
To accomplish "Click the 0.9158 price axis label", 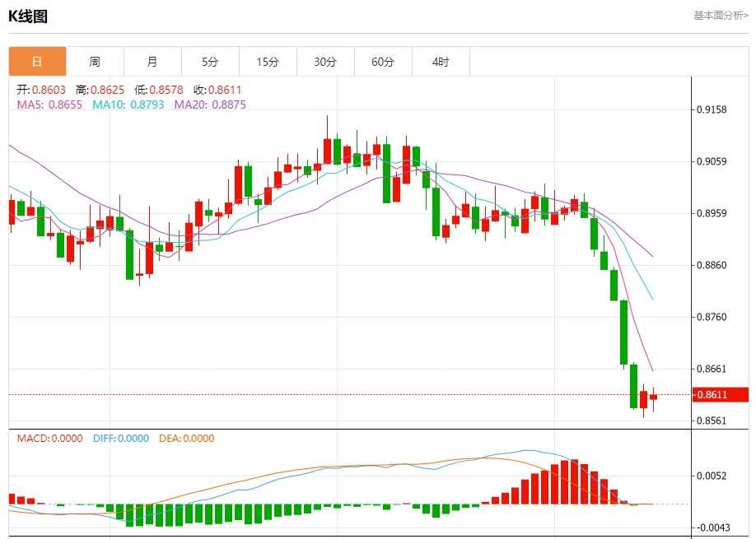I will 712,109.
